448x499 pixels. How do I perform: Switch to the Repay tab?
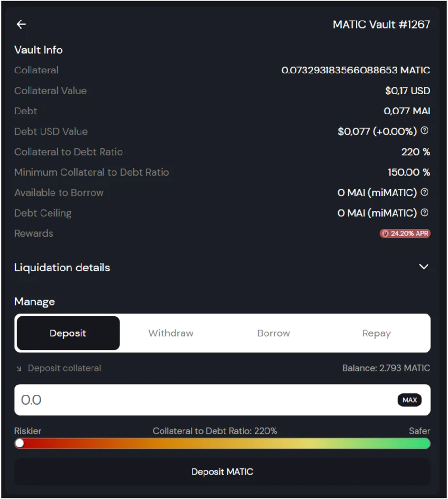point(376,333)
